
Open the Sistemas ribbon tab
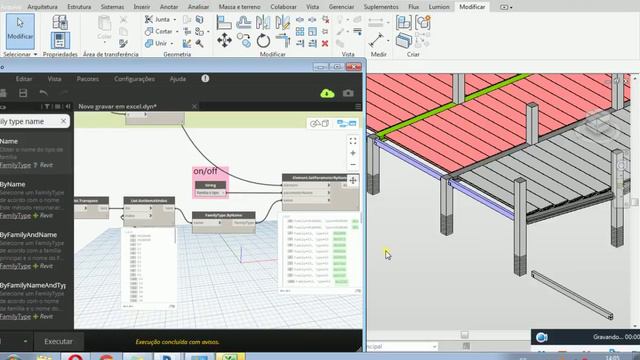pos(112,7)
